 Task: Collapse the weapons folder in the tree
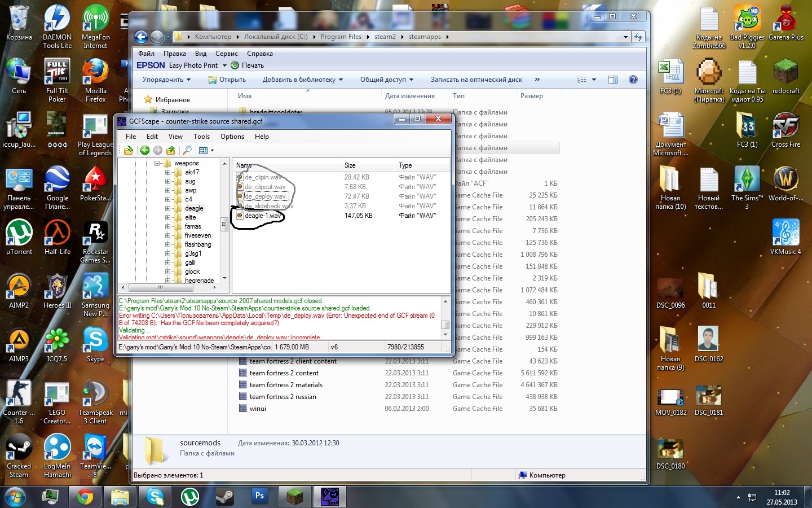pos(158,163)
